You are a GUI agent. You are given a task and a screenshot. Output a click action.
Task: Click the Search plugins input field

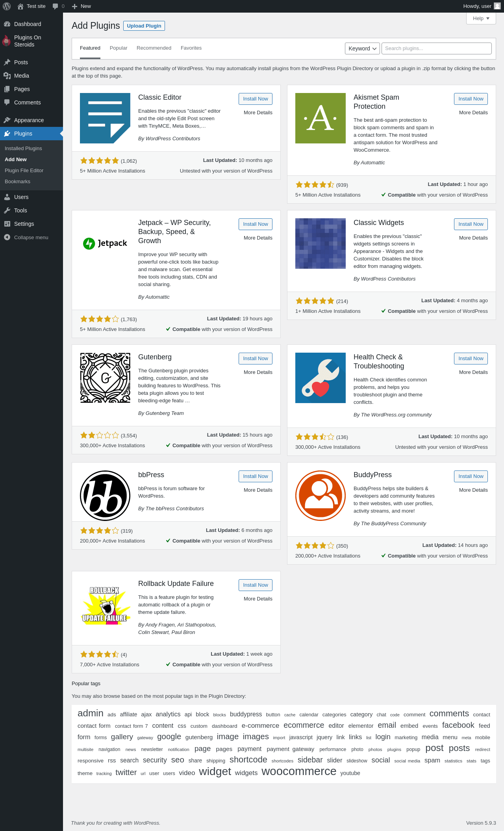(437, 48)
